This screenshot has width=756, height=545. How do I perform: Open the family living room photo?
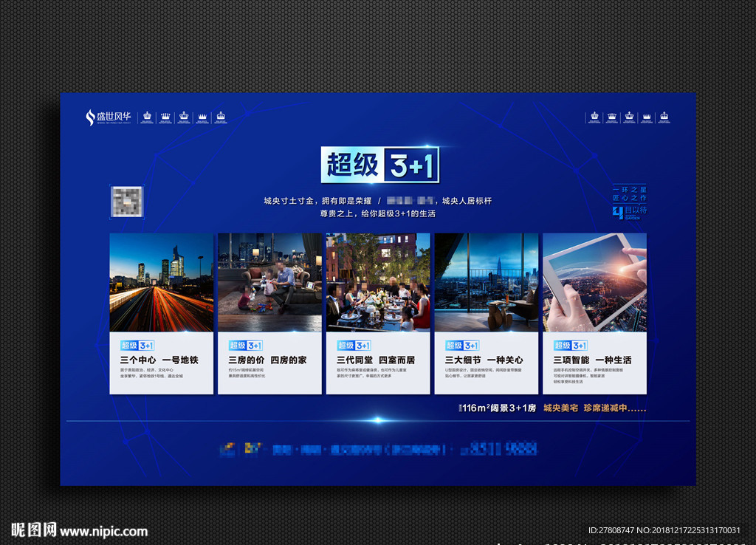point(269,283)
